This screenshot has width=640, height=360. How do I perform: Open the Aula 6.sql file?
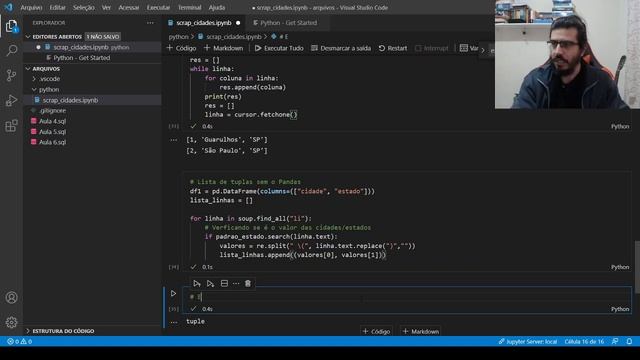click(52, 142)
